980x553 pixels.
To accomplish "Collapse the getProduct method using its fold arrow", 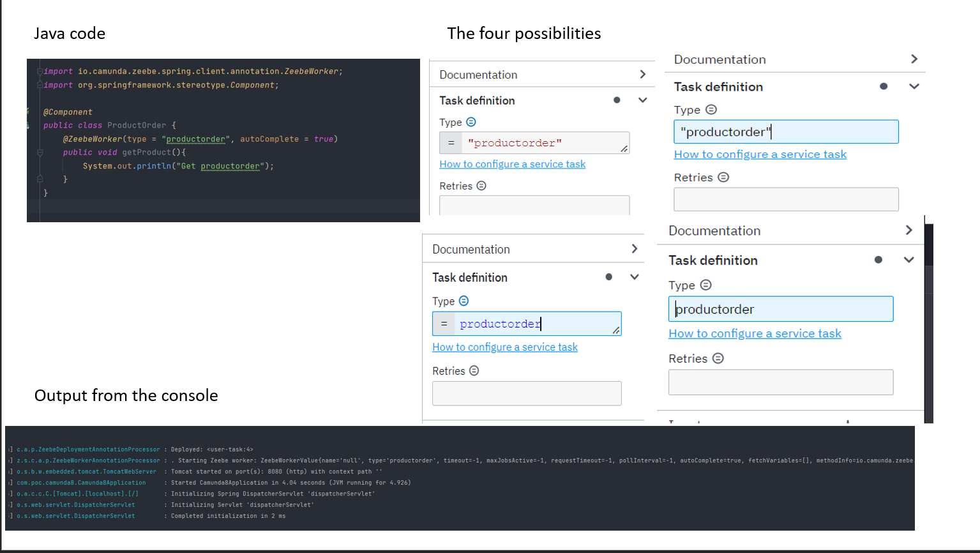I will coord(40,153).
